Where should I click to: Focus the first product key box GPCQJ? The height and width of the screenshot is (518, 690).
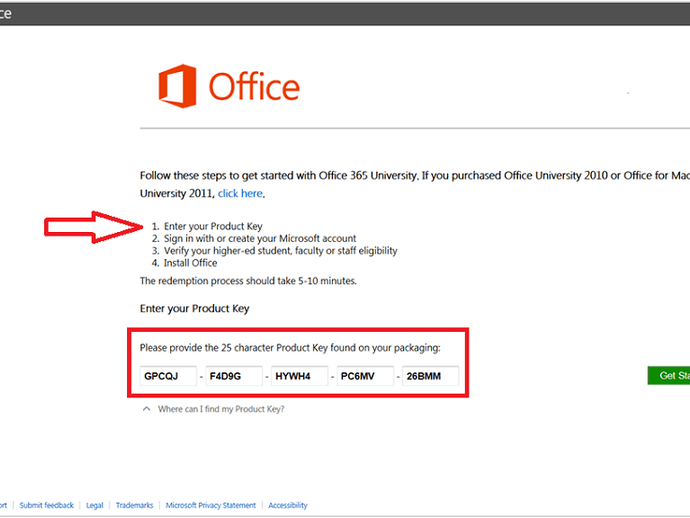169,376
